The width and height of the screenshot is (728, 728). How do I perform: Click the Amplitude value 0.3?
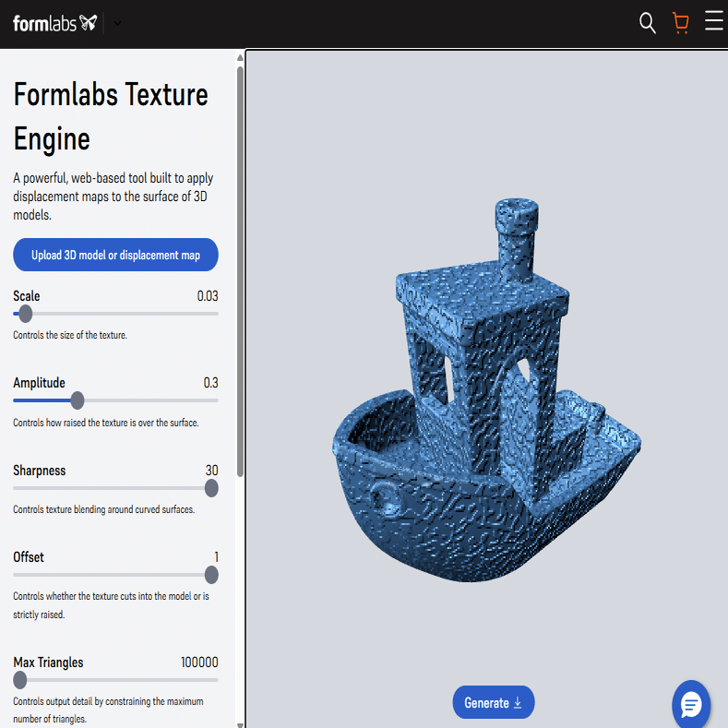coord(210,383)
